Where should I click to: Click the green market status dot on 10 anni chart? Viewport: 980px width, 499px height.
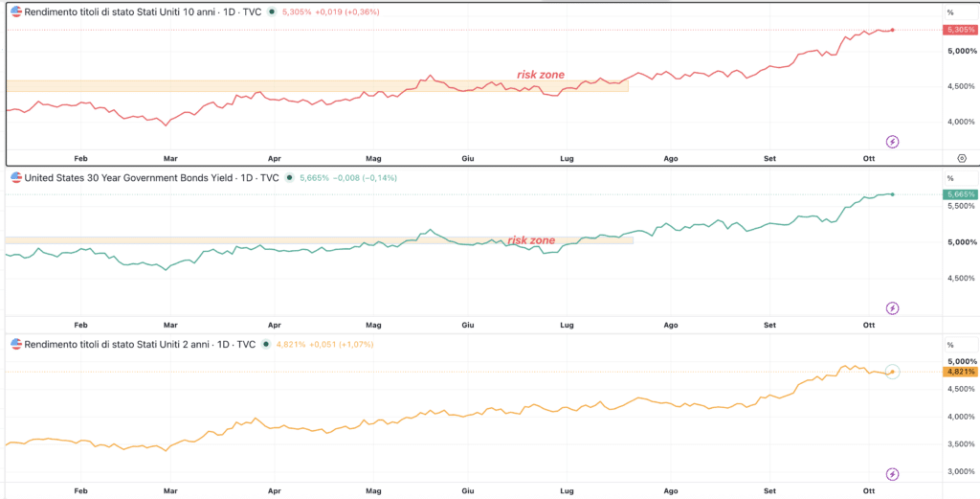coord(272,11)
